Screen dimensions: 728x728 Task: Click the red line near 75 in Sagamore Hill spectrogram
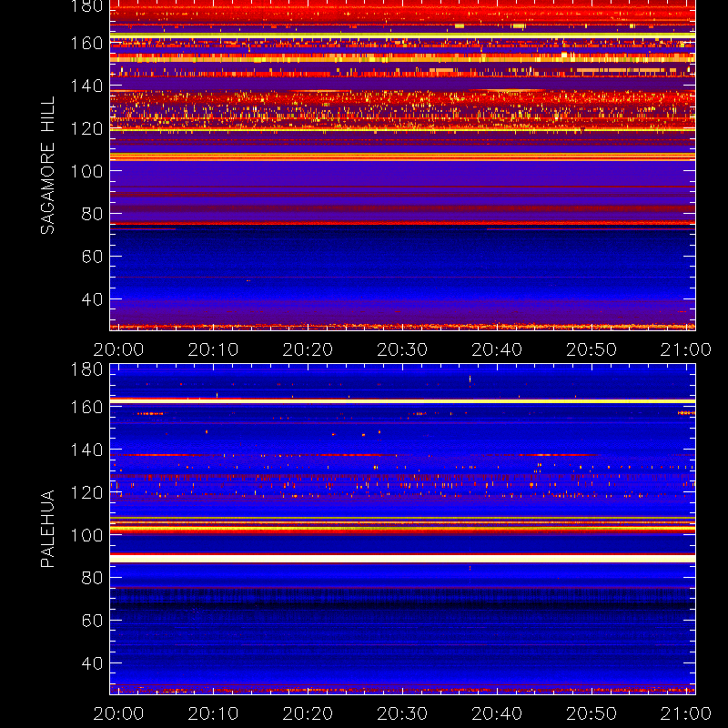(x=402, y=223)
